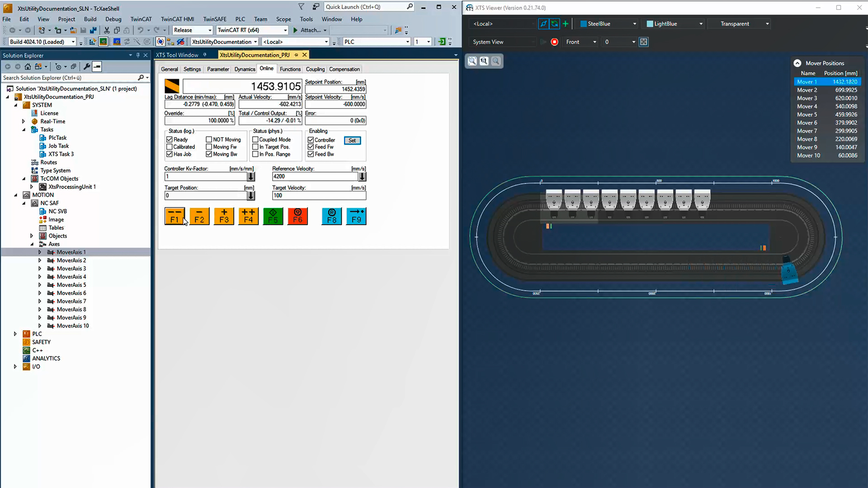Click the red F6 stop button
The image size is (868, 488).
point(297,216)
